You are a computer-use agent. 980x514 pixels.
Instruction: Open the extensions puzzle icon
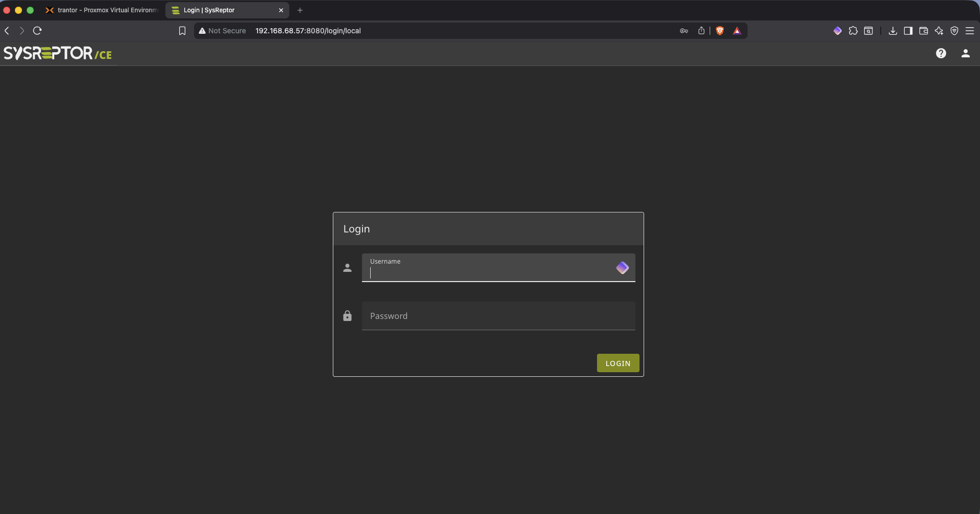(x=853, y=31)
